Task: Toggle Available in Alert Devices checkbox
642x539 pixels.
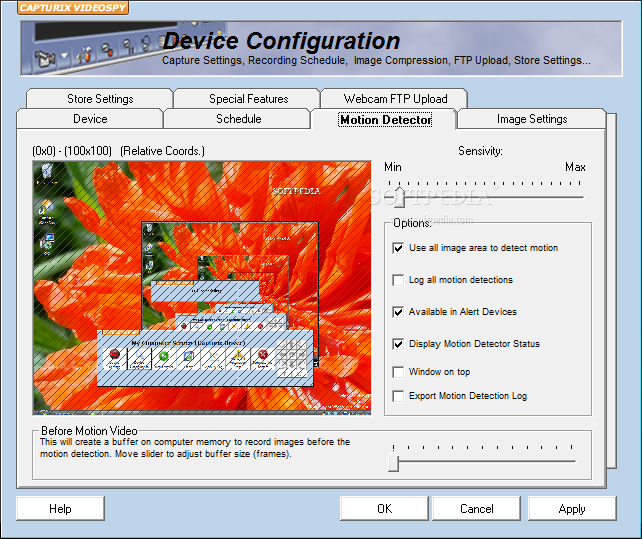Action: coord(398,312)
